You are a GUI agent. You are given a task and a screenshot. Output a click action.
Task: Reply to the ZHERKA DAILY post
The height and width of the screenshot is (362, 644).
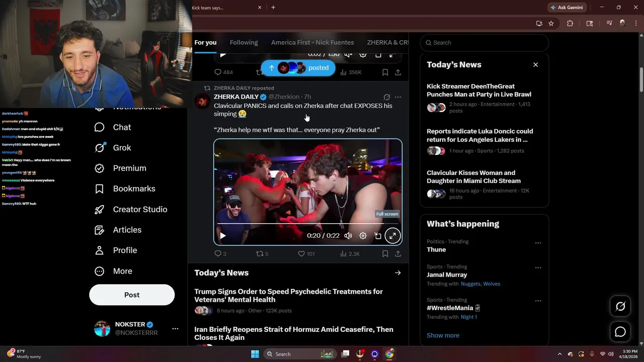pyautogui.click(x=220, y=254)
